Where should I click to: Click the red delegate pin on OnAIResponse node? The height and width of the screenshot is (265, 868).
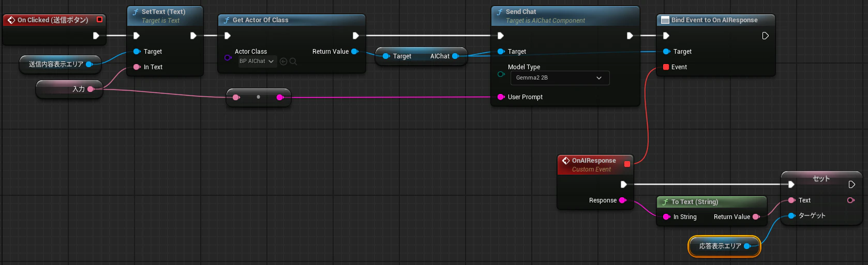[627, 164]
